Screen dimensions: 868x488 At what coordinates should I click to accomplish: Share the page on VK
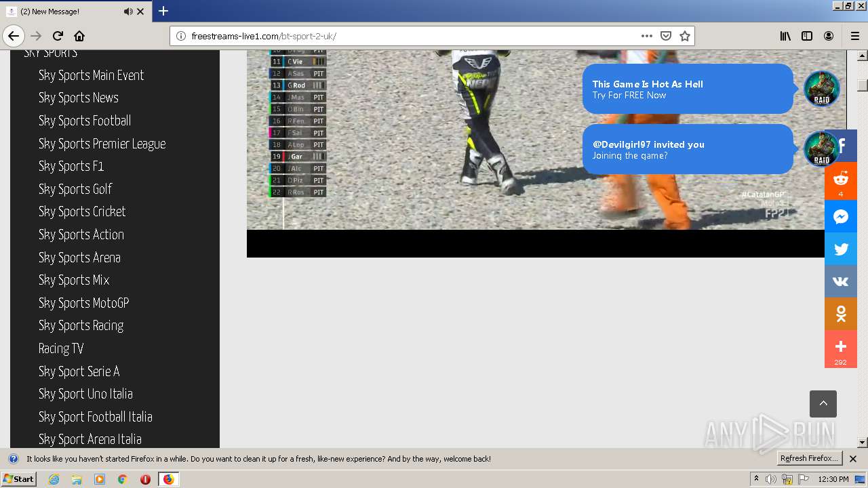coord(841,281)
